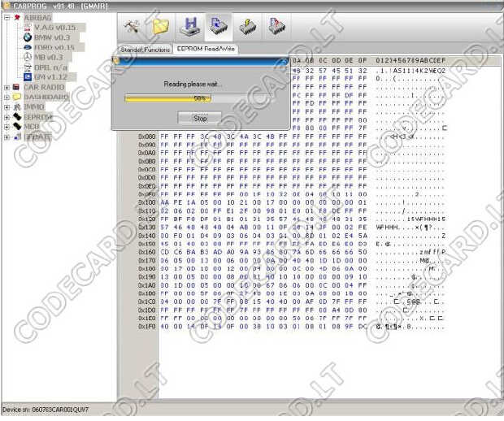The height and width of the screenshot is (421, 504).
Task: Click the CAR RADIO category icon
Action: pos(16,87)
